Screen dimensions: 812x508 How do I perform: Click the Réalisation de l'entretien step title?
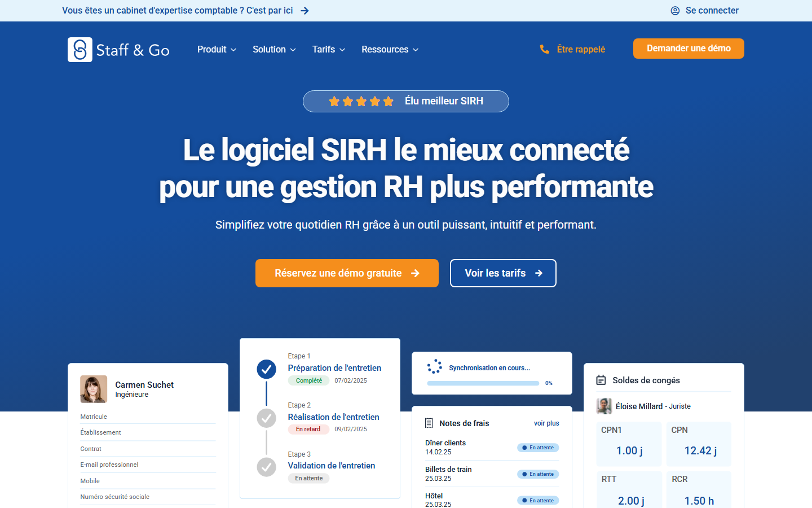click(x=333, y=417)
